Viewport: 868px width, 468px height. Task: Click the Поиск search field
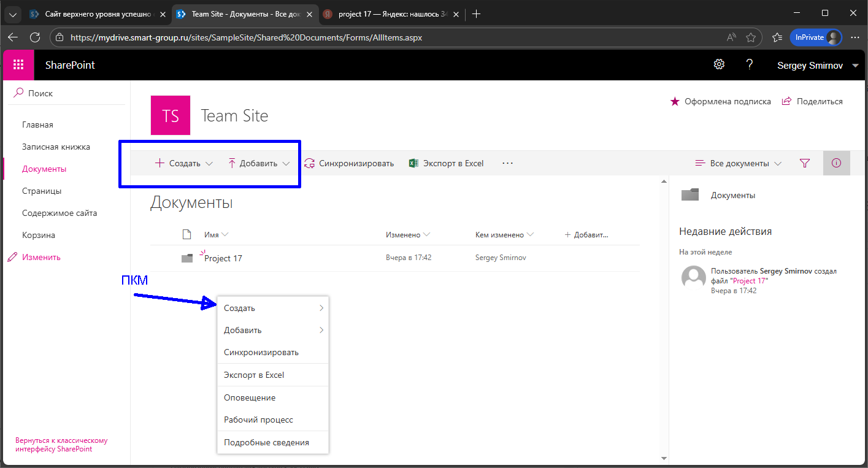(40, 94)
